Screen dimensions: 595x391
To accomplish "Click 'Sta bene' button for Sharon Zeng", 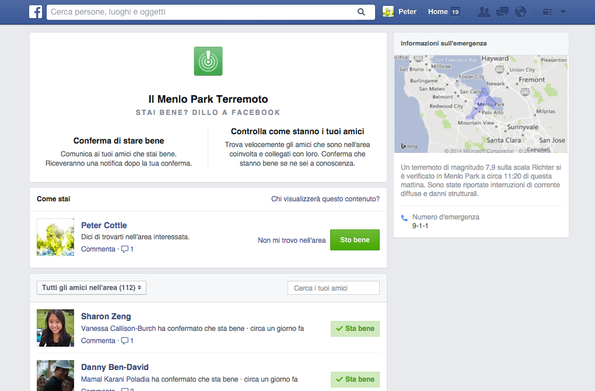I will coord(355,329).
